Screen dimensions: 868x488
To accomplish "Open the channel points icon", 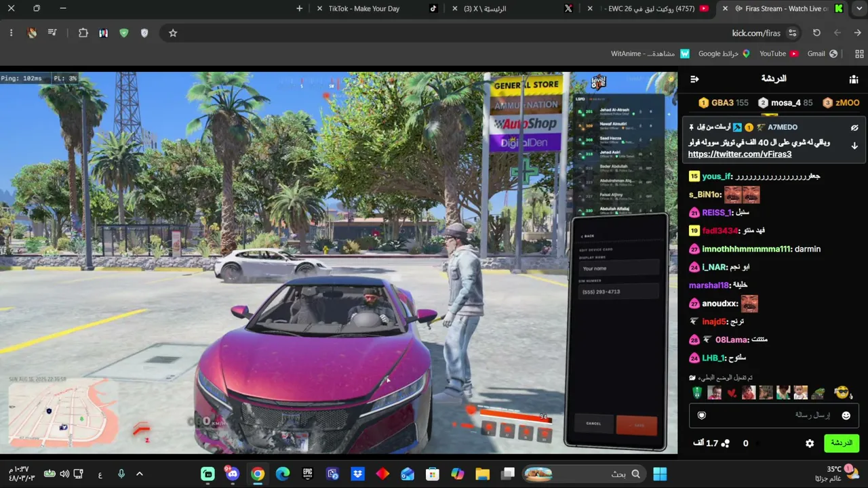I will click(726, 443).
